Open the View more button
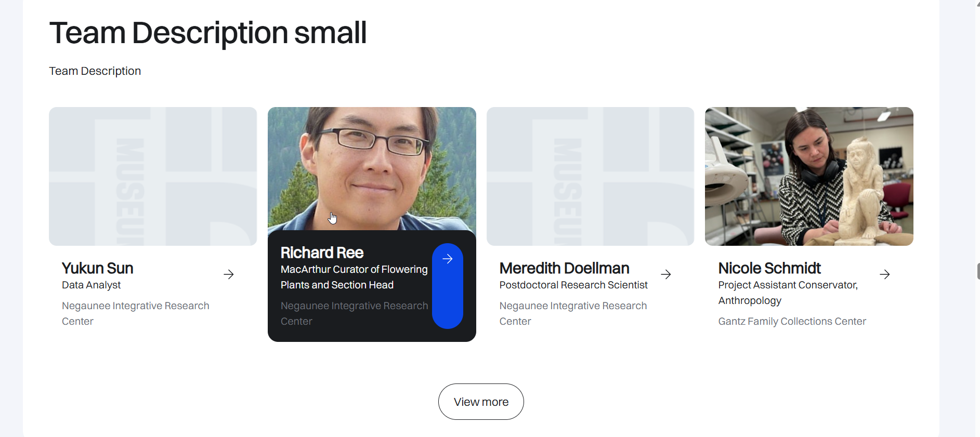The image size is (980, 437). (481, 402)
